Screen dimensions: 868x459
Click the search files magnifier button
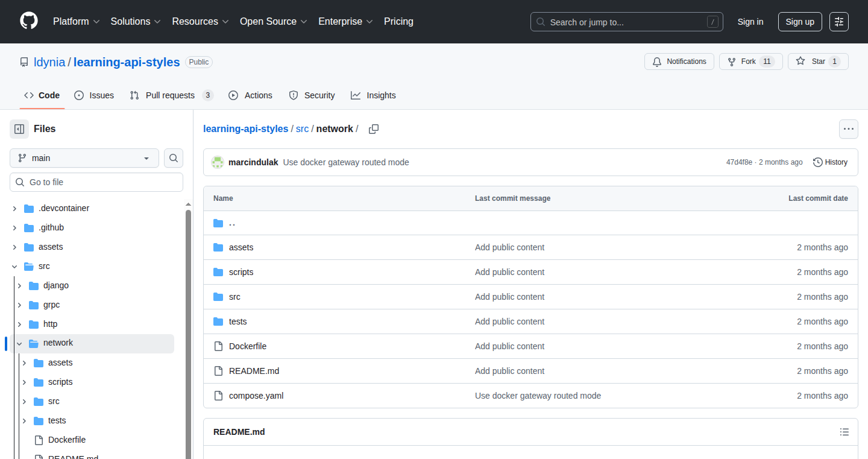coord(174,158)
